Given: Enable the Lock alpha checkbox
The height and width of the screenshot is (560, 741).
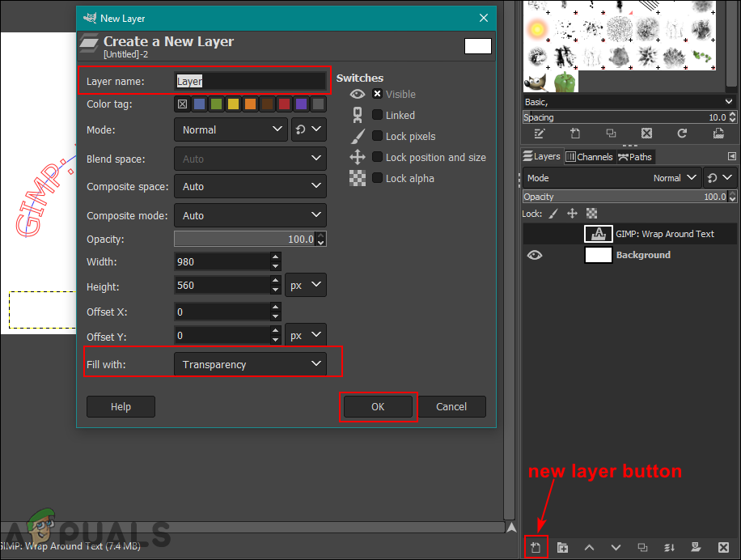Looking at the screenshot, I should coord(377,178).
